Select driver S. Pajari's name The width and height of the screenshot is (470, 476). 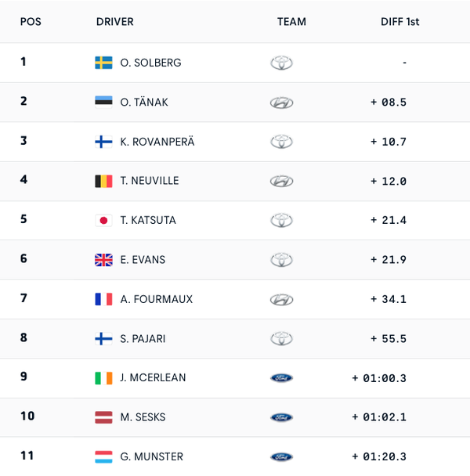[x=143, y=338]
